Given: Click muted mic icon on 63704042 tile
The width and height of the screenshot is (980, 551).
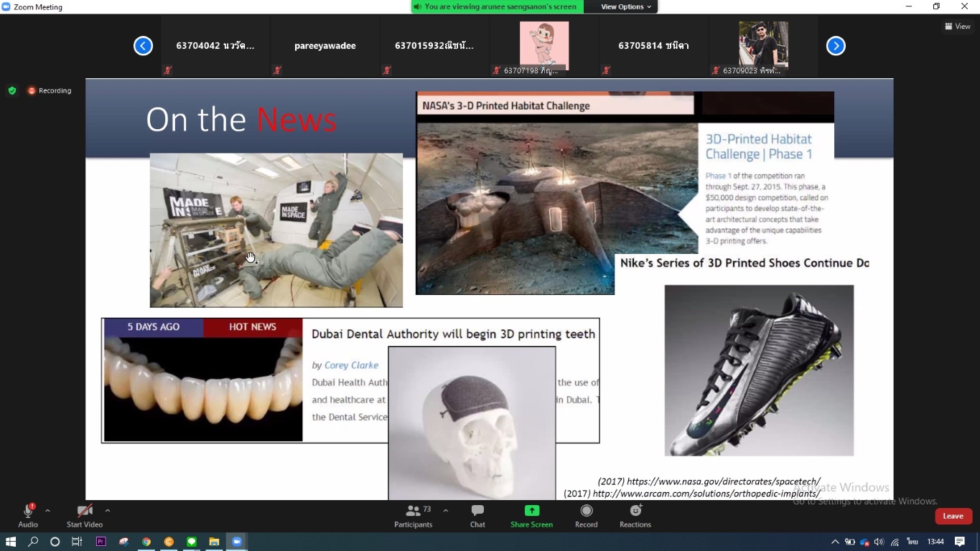Looking at the screenshot, I should [167, 70].
